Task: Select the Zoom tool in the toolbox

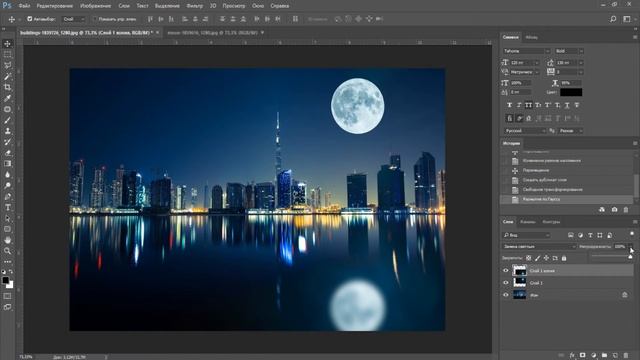Action: [x=7, y=251]
